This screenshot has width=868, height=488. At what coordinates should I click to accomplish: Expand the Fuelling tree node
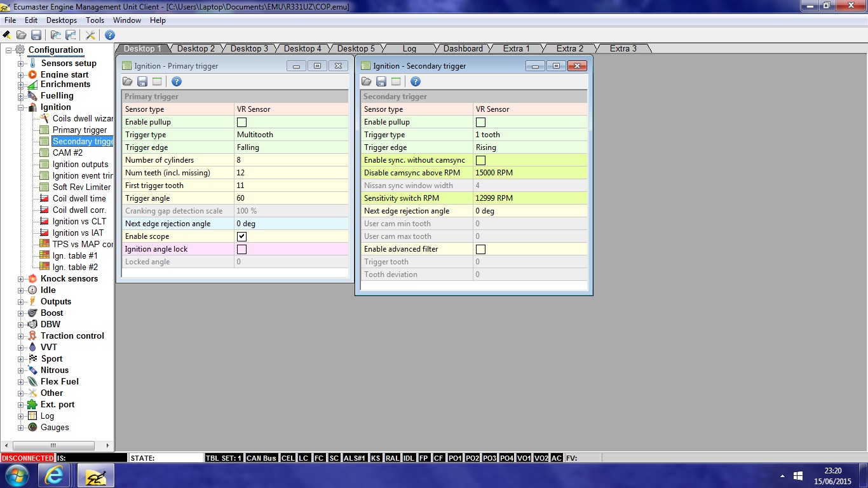pyautogui.click(x=21, y=96)
